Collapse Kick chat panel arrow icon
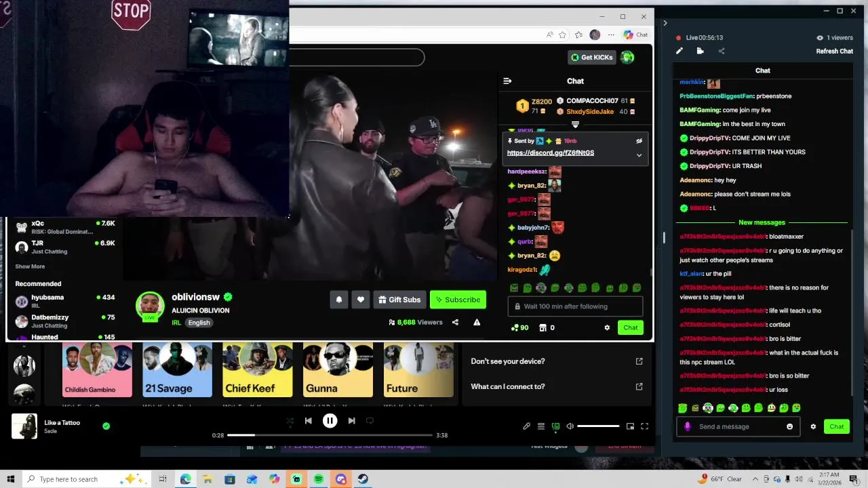This screenshot has height=488, width=868. (x=507, y=81)
